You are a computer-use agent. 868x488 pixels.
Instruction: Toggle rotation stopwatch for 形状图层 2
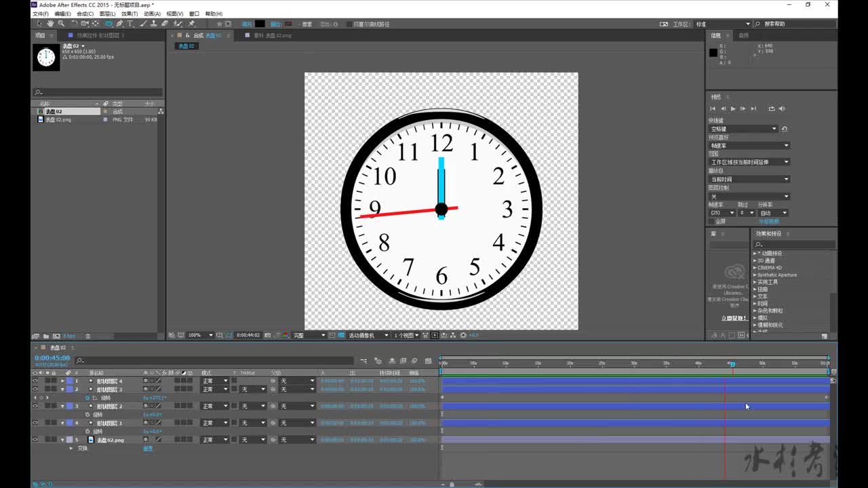click(x=87, y=414)
